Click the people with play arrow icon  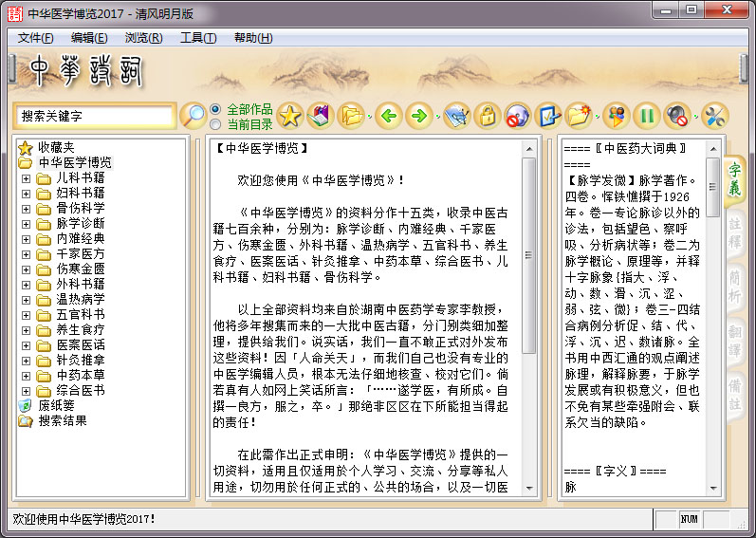point(617,116)
